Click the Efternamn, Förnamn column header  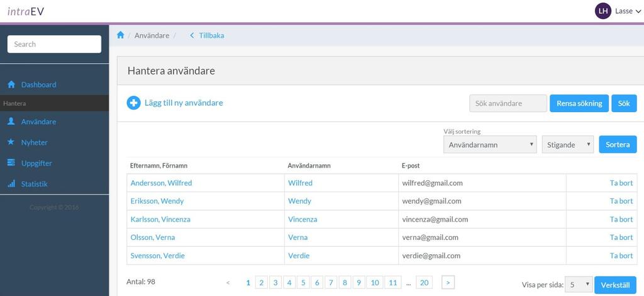tap(158, 166)
